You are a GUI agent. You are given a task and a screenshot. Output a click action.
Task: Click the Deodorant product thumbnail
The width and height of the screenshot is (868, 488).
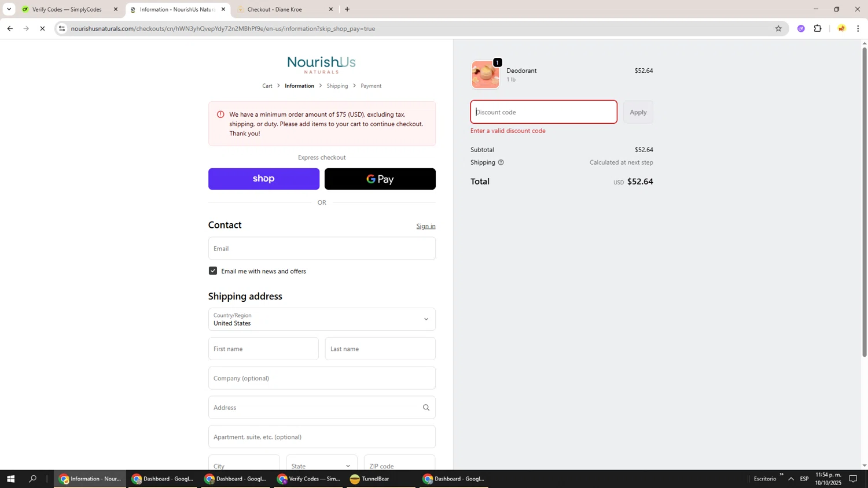pos(486,75)
